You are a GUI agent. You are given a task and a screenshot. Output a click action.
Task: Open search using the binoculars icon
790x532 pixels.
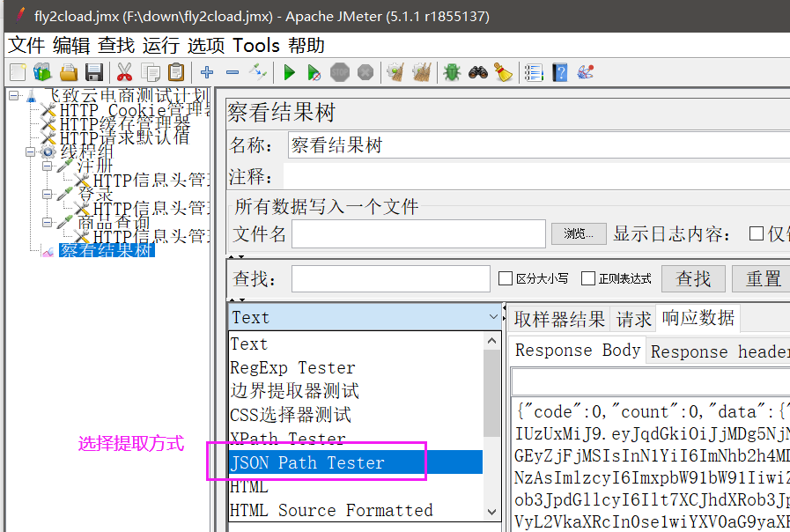476,72
